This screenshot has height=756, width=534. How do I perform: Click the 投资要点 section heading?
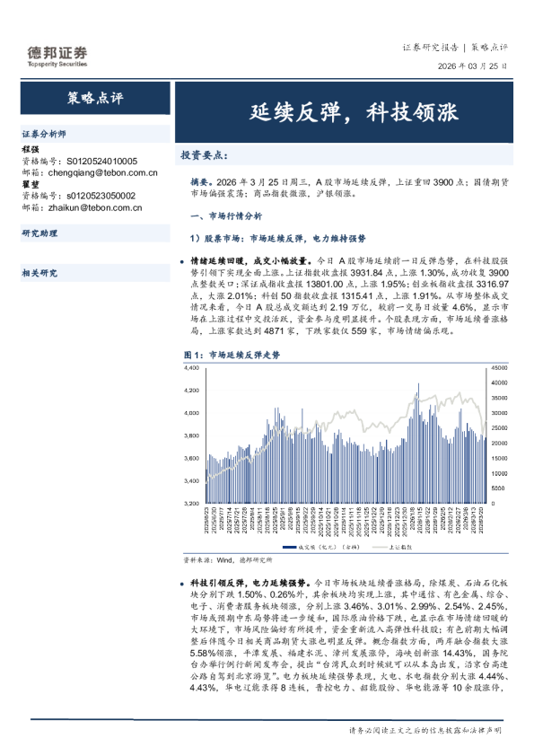[204, 155]
